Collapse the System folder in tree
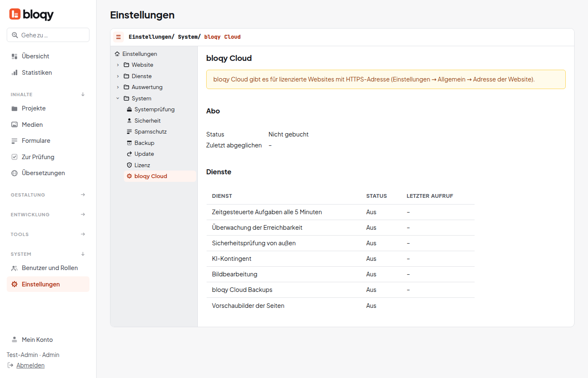This screenshot has width=588, height=378. pyautogui.click(x=118, y=99)
